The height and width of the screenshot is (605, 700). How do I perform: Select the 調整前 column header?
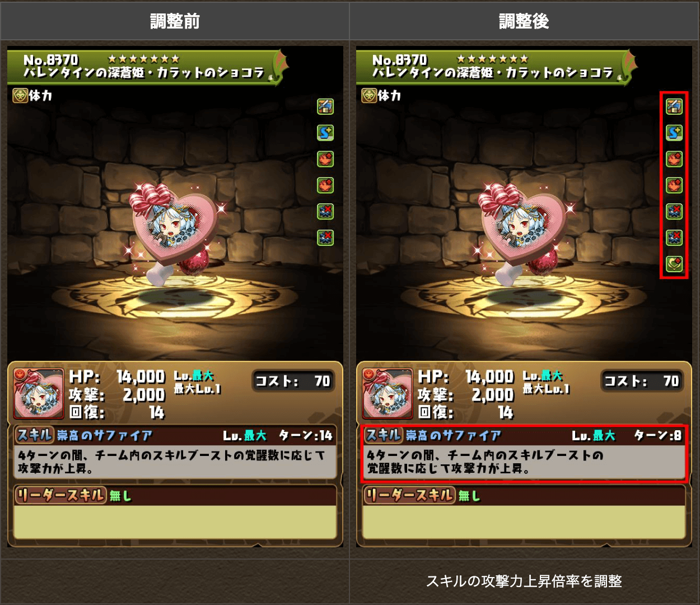pyautogui.click(x=175, y=21)
